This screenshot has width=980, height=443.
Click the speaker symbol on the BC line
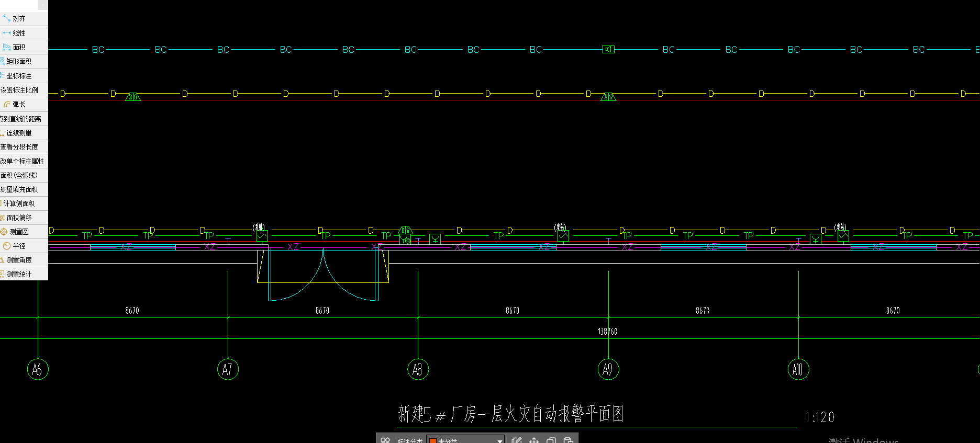(x=608, y=49)
